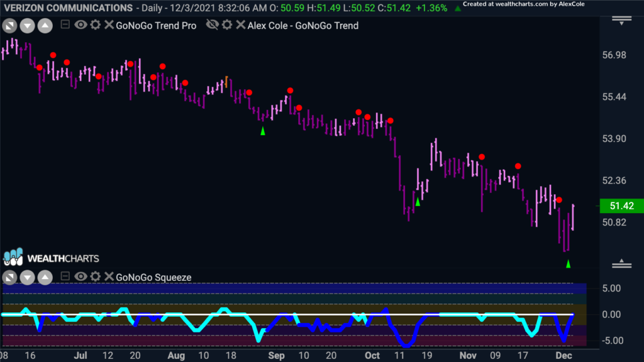Toggle GoNoGo Squeeze visibility eye
The width and height of the screenshot is (644, 362).
[80, 277]
